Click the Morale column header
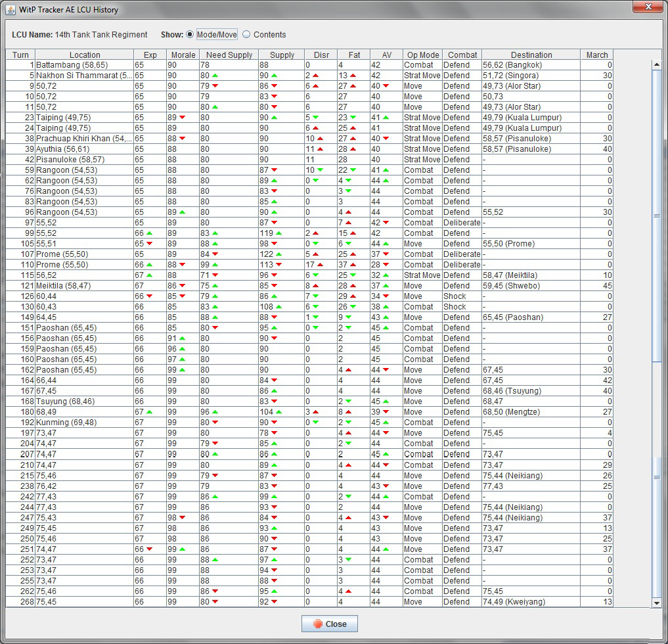This screenshot has width=668, height=644. click(183, 55)
